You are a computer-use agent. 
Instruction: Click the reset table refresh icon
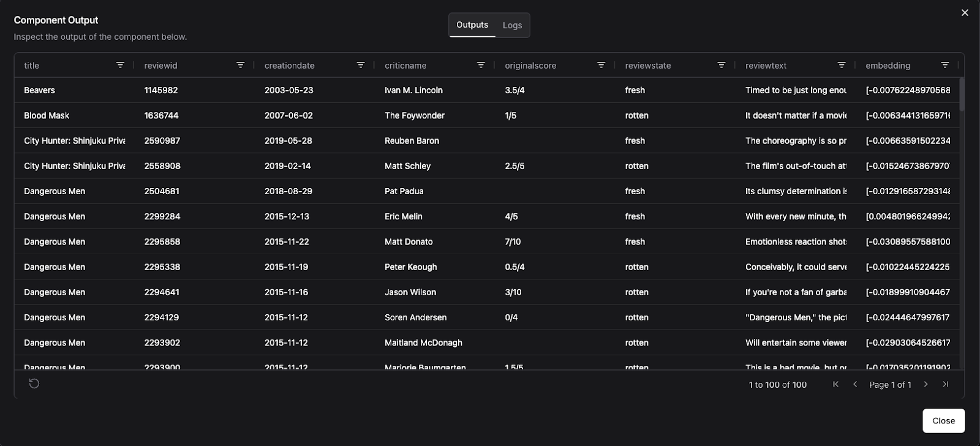tap(34, 384)
